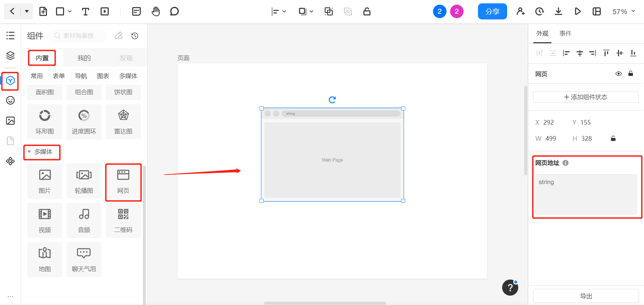The image size is (644, 305).
Task: Click the 添加组件状态 button
Action: [x=585, y=97]
